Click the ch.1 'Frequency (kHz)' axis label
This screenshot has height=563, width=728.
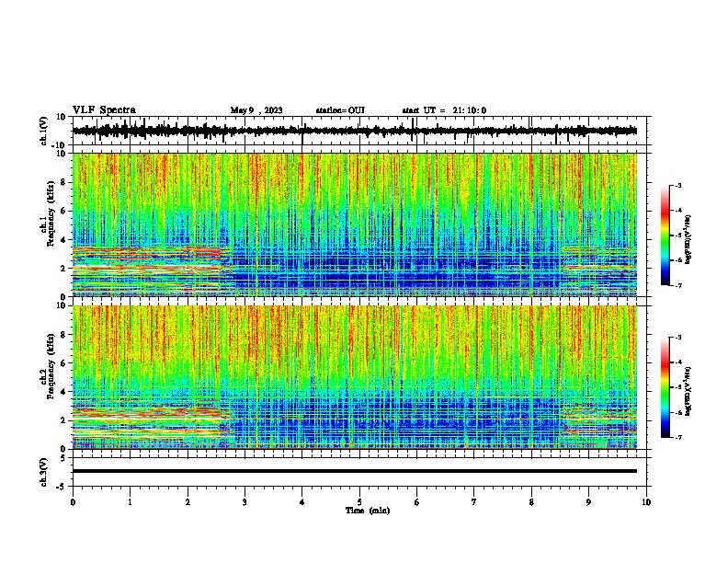[51, 214]
